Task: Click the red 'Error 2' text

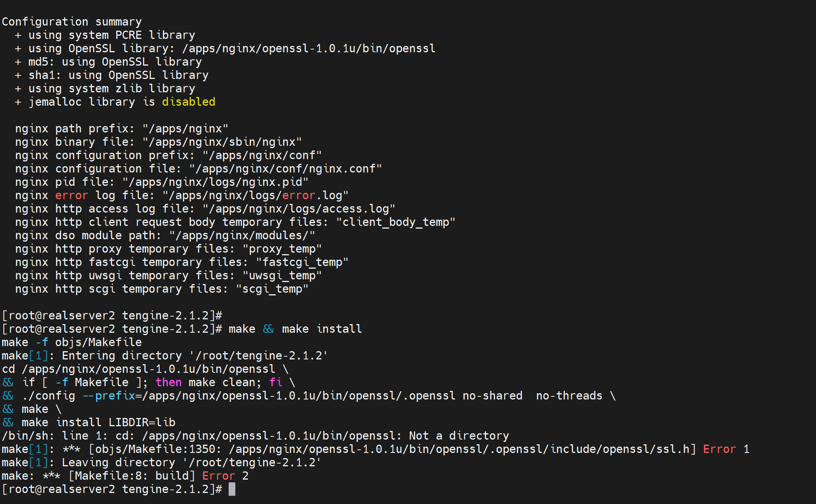Action: [225, 476]
